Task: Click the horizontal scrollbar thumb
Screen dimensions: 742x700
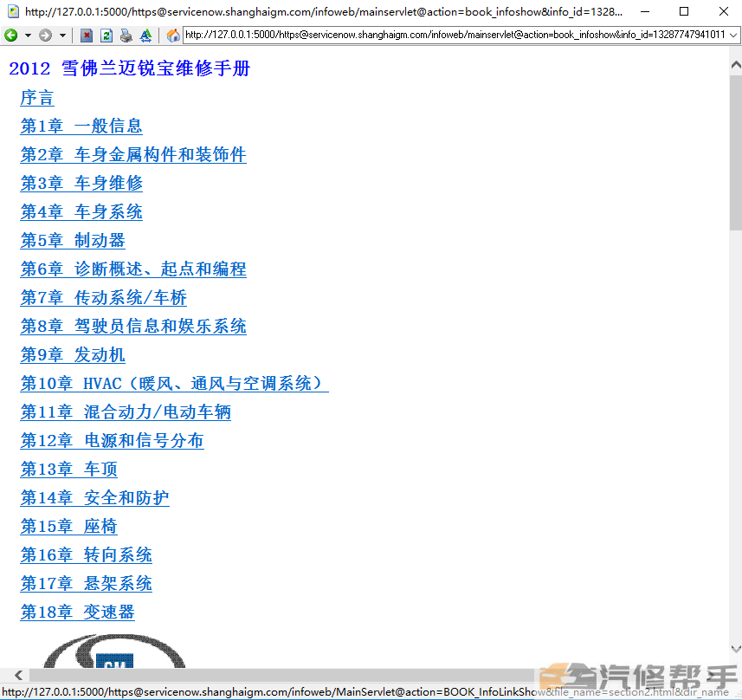Action: coord(282,675)
